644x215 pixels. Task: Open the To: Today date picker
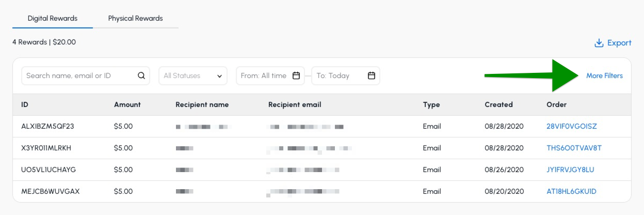(346, 75)
